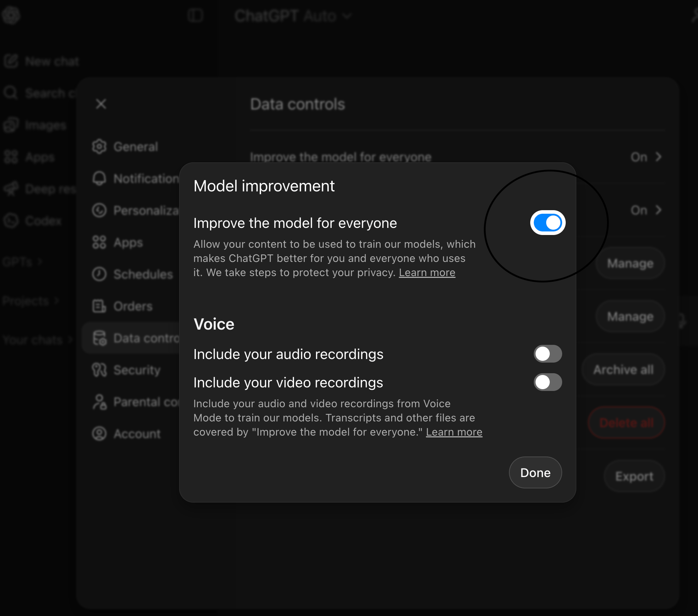Toggle sidebar with the panel icon
This screenshot has height=616, width=698.
(x=195, y=16)
